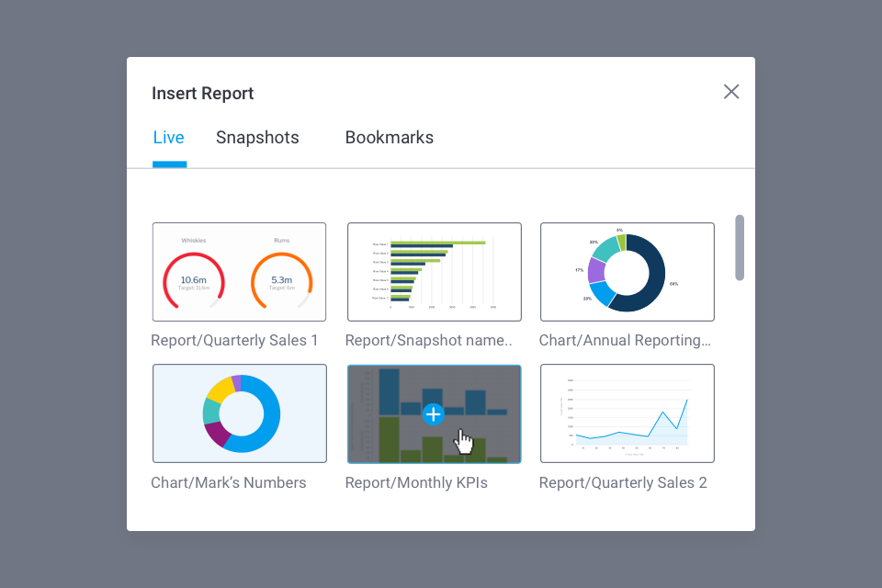Click the "Report/Monthly KPIs" label
Viewport: 882px width, 588px height.
(416, 483)
